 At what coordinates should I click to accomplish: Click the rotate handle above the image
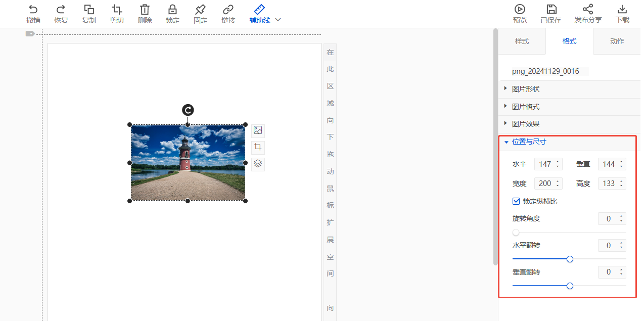pos(188,110)
